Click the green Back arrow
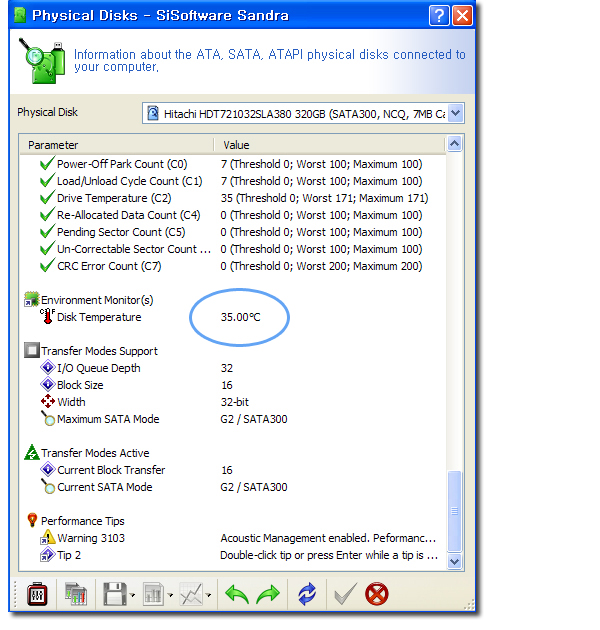The height and width of the screenshot is (630, 600). tap(237, 594)
